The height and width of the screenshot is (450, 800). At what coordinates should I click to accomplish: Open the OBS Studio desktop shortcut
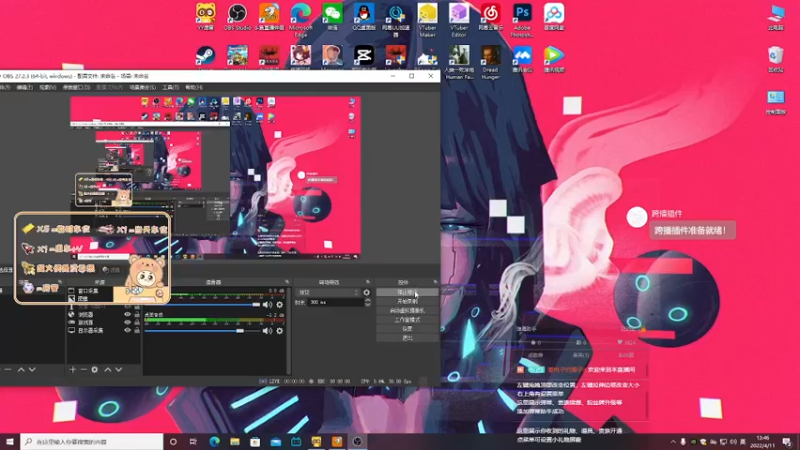[237, 17]
